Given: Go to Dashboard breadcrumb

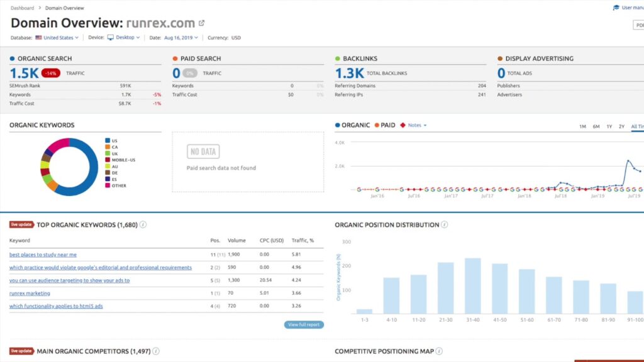Looking at the screenshot, I should (22, 8).
